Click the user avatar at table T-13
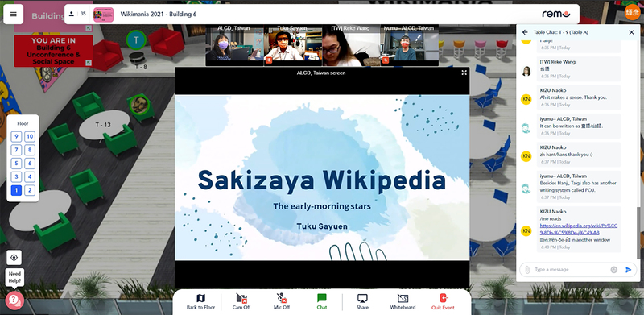644x315 pixels. [139, 105]
